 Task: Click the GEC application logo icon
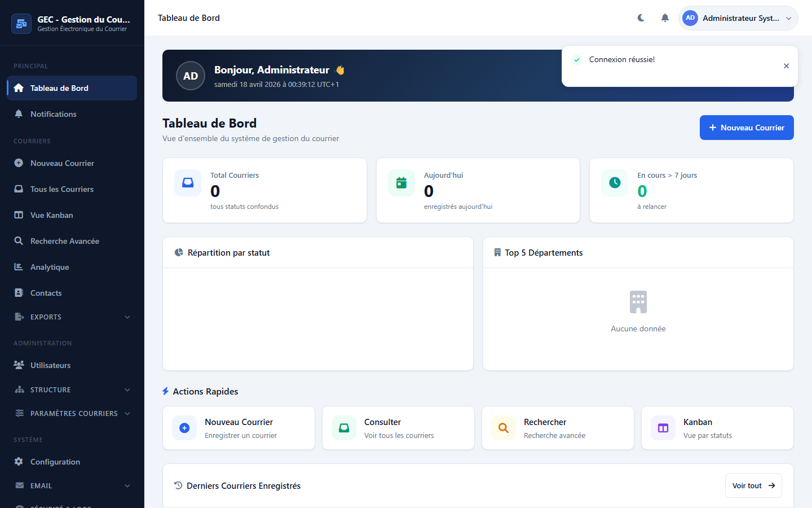pos(21,24)
